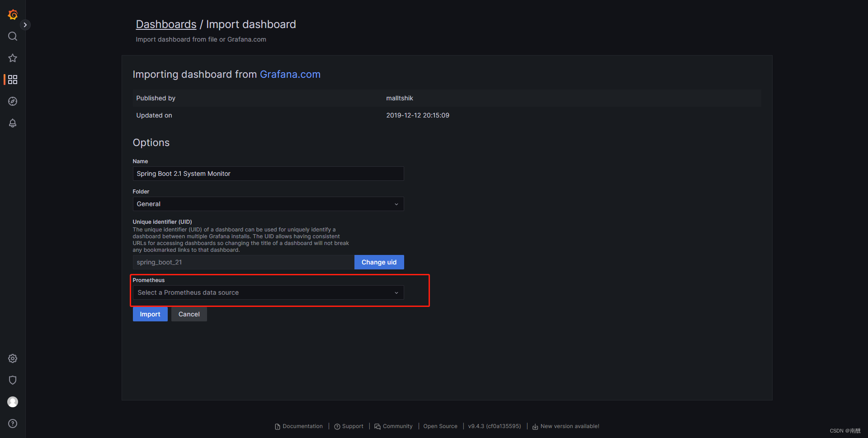Click the Import button

(x=150, y=314)
